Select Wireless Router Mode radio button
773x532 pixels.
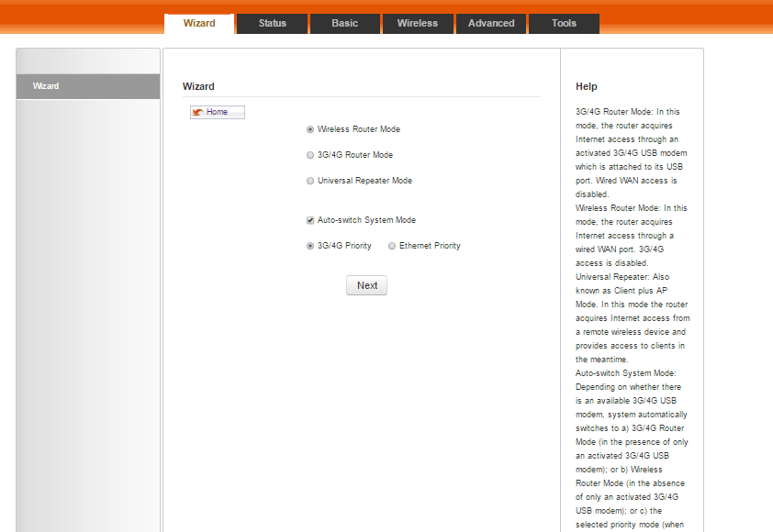point(310,129)
